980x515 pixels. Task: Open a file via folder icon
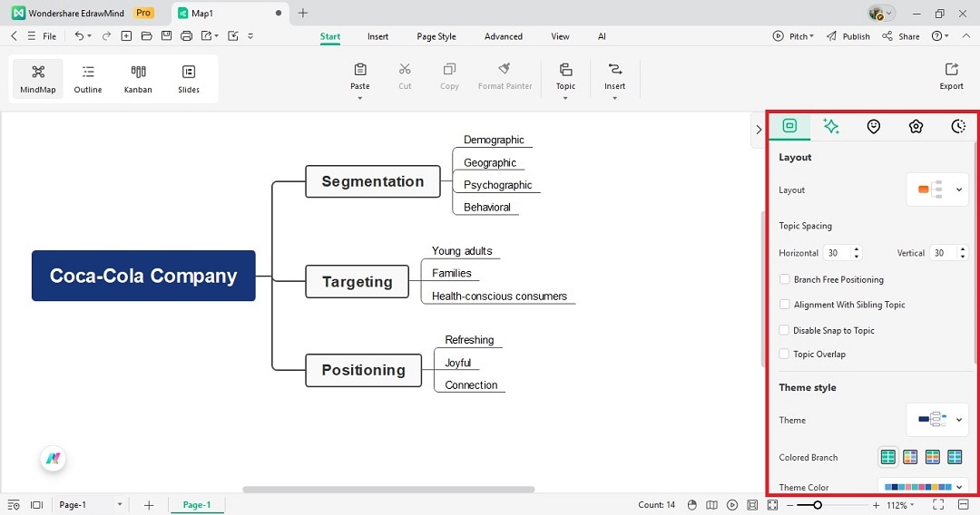[x=146, y=36]
